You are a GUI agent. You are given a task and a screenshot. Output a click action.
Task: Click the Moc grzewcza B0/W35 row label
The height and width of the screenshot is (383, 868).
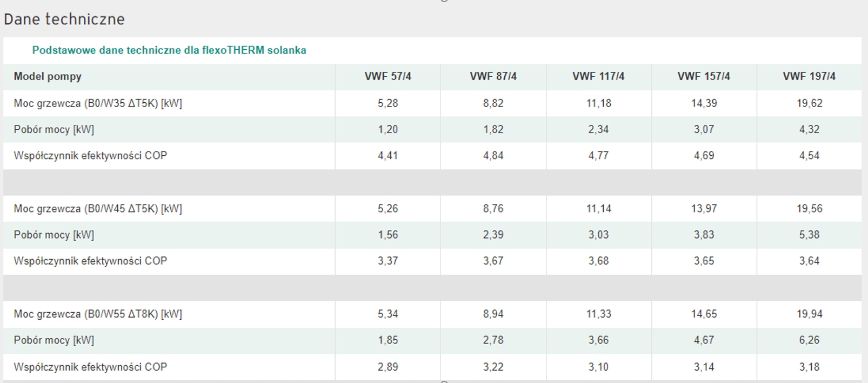point(98,103)
